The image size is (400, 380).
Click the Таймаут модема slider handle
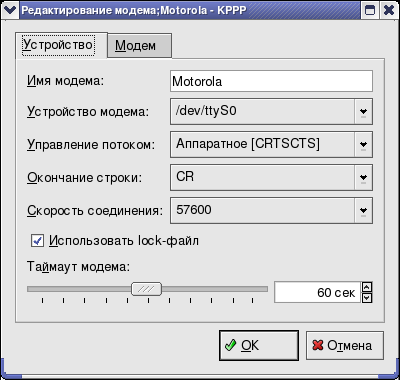(147, 289)
